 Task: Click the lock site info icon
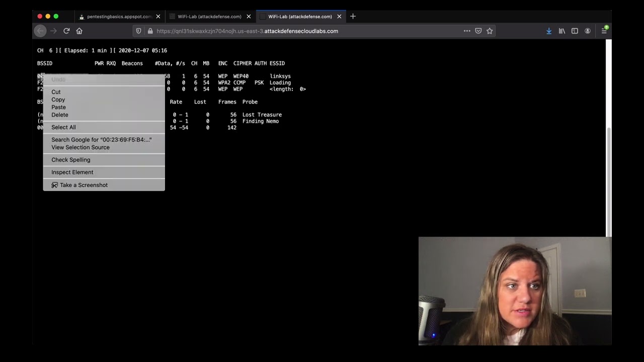coord(150,31)
